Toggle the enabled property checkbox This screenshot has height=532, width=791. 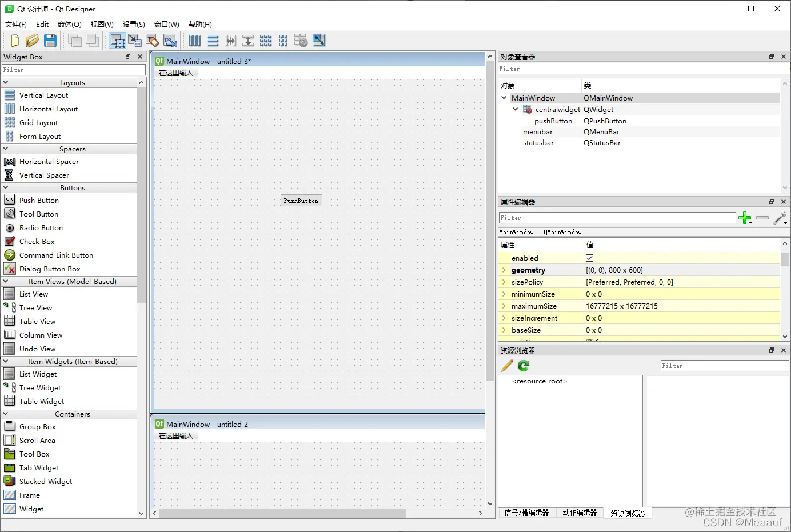pos(590,258)
